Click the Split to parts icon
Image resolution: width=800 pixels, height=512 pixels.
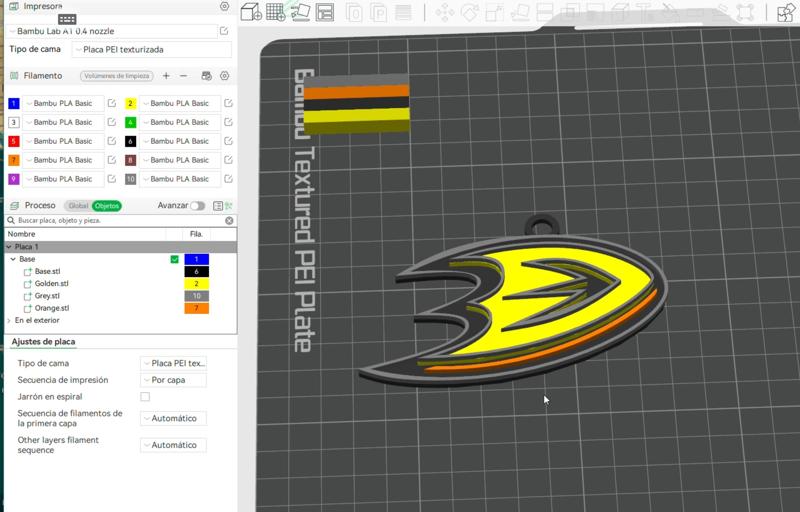(x=378, y=12)
